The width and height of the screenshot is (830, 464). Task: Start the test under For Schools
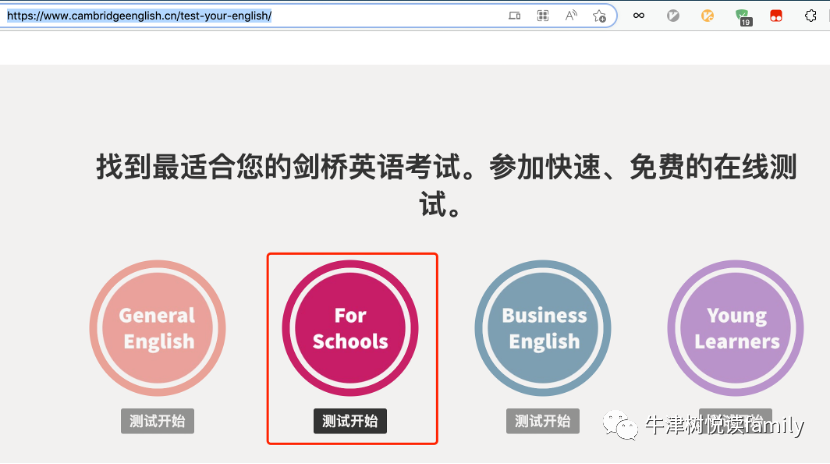(x=350, y=421)
